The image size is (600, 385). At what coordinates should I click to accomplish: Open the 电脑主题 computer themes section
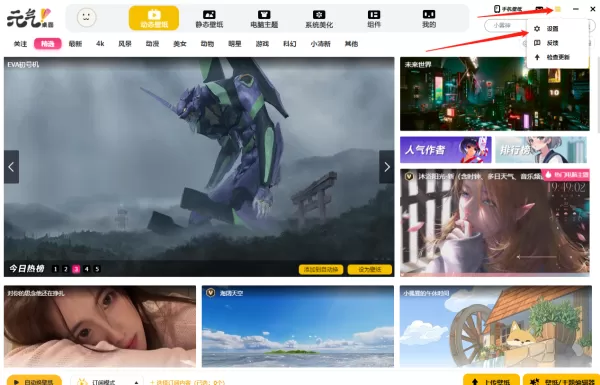264,19
